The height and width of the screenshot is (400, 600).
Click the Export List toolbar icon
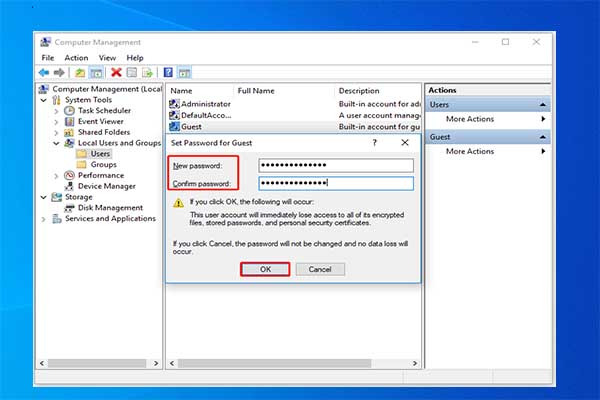pyautogui.click(x=147, y=72)
